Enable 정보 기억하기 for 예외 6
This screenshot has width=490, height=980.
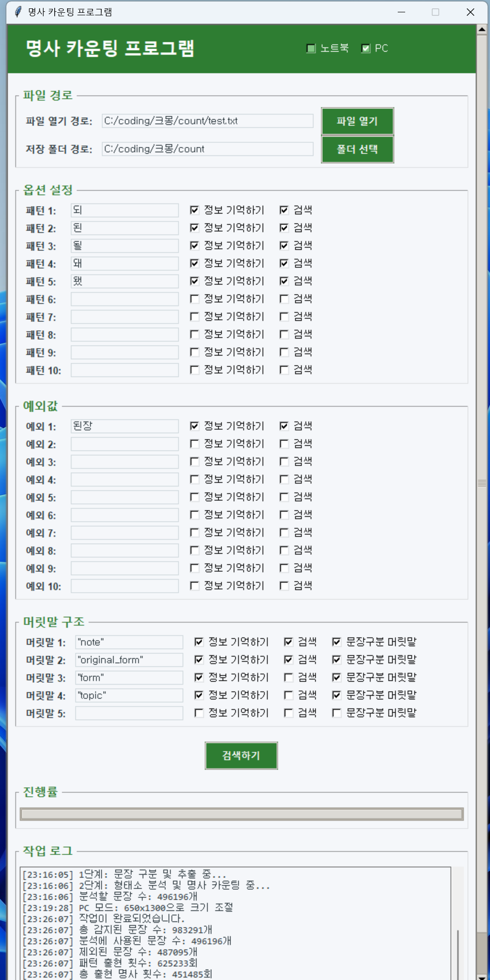coord(194,515)
